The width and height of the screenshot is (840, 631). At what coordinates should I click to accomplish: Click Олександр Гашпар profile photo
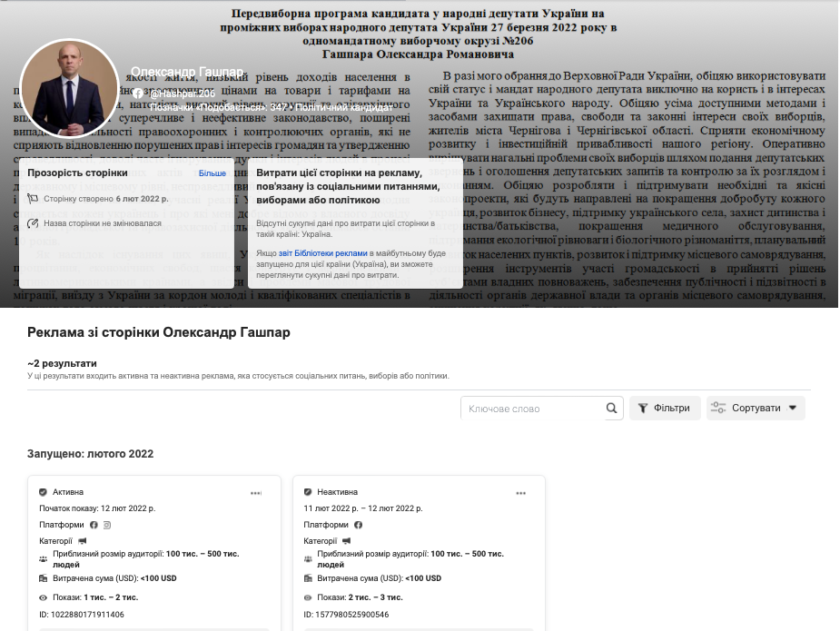click(x=69, y=87)
